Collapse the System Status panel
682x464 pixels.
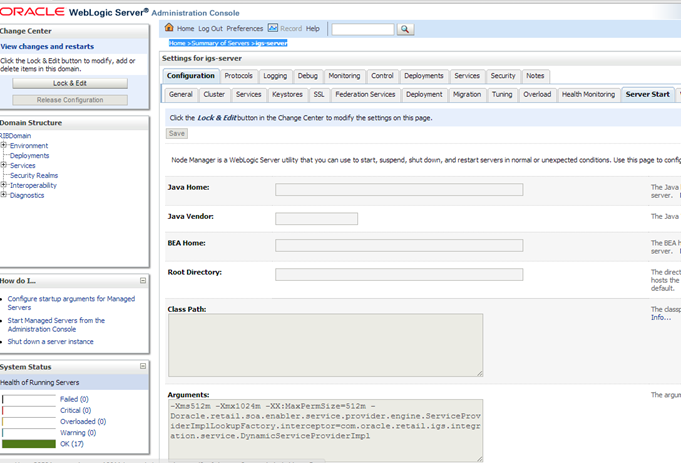143,367
